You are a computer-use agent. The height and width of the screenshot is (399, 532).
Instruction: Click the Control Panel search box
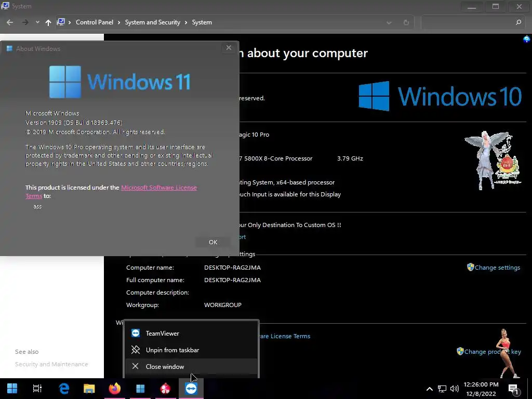pyautogui.click(x=468, y=22)
